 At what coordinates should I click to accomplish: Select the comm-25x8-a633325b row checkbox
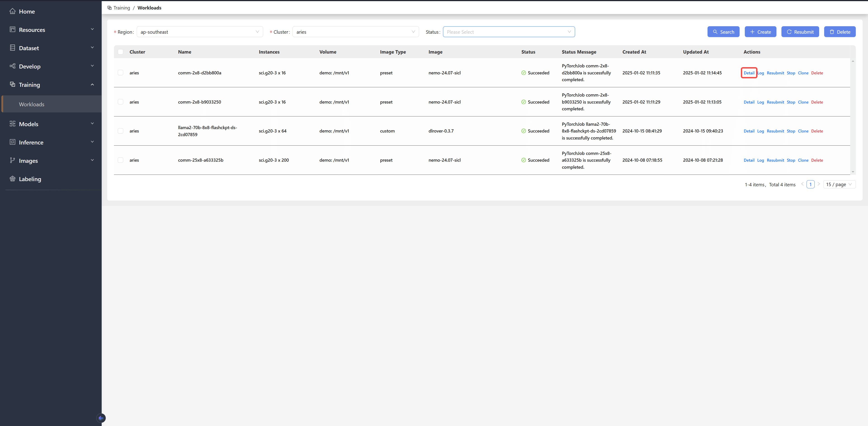pos(121,160)
